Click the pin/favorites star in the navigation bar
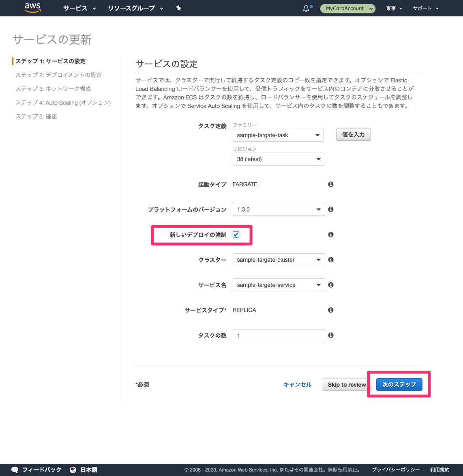The height and width of the screenshot is (476, 463). (178, 8)
